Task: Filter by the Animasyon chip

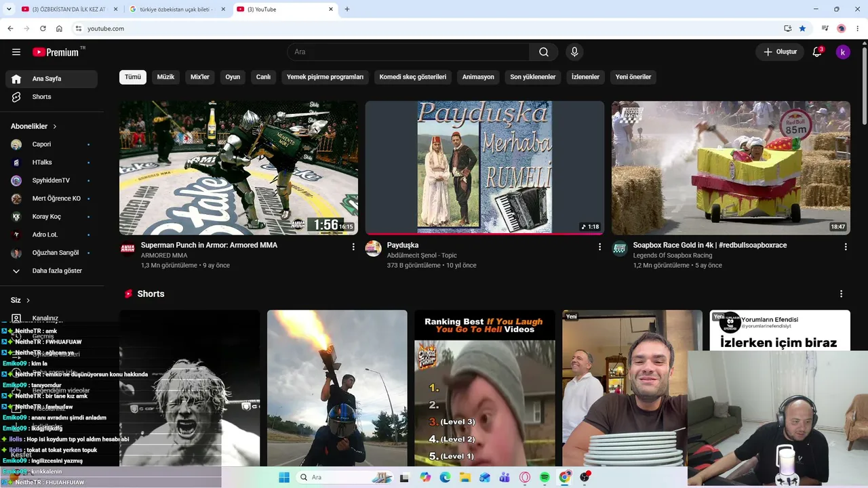Action: [x=478, y=77]
